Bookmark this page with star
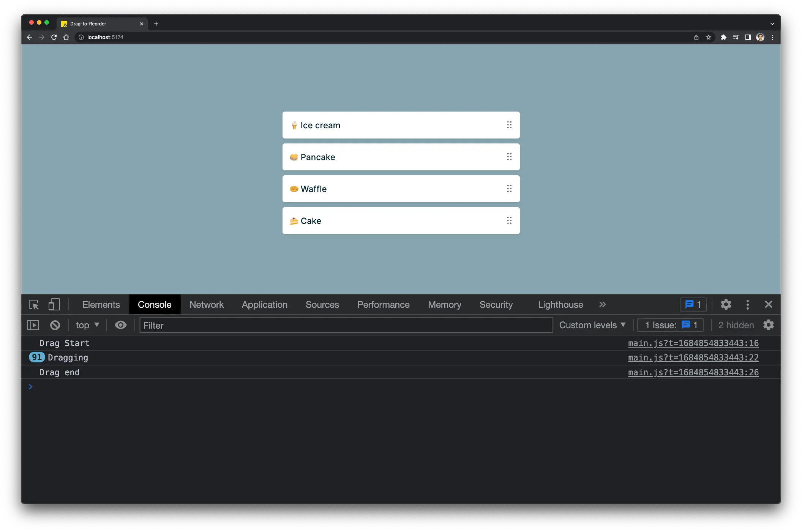 [x=709, y=37]
